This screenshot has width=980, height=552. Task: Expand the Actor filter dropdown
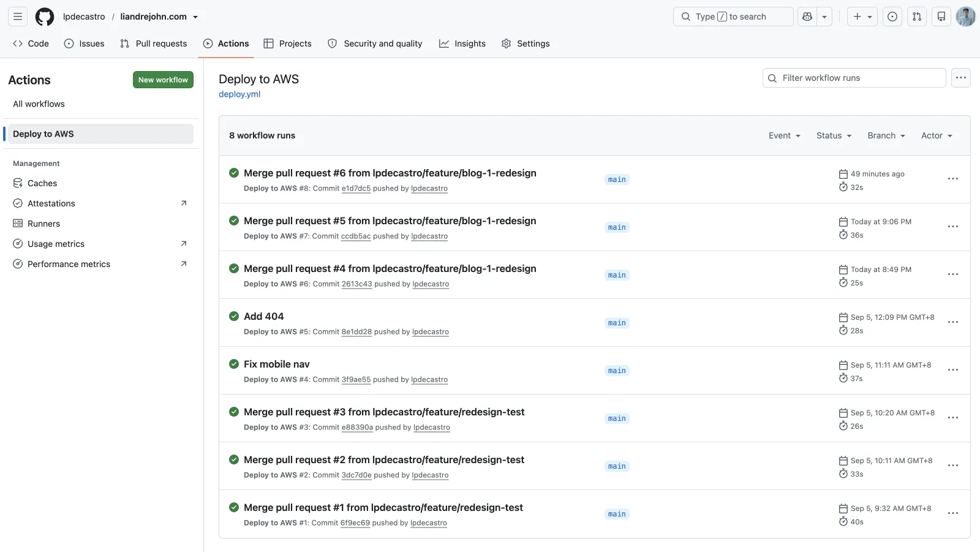point(937,135)
